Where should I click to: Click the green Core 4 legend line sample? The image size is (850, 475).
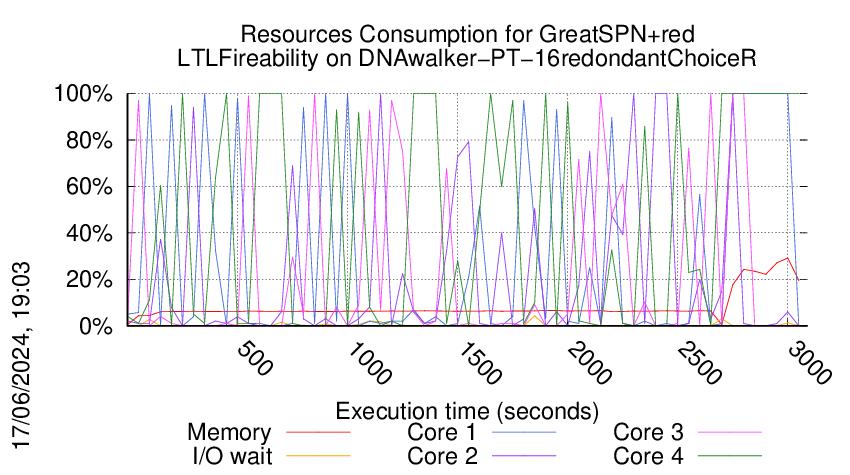pos(730,456)
